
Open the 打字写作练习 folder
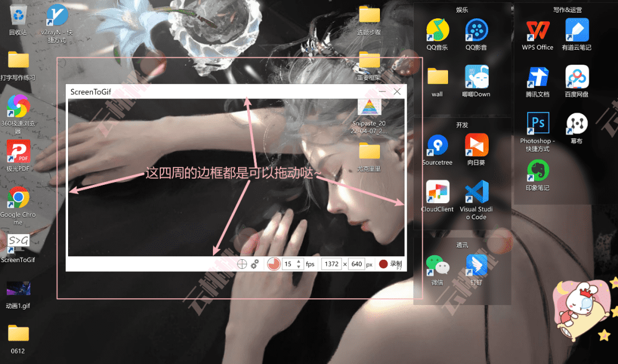(x=18, y=60)
